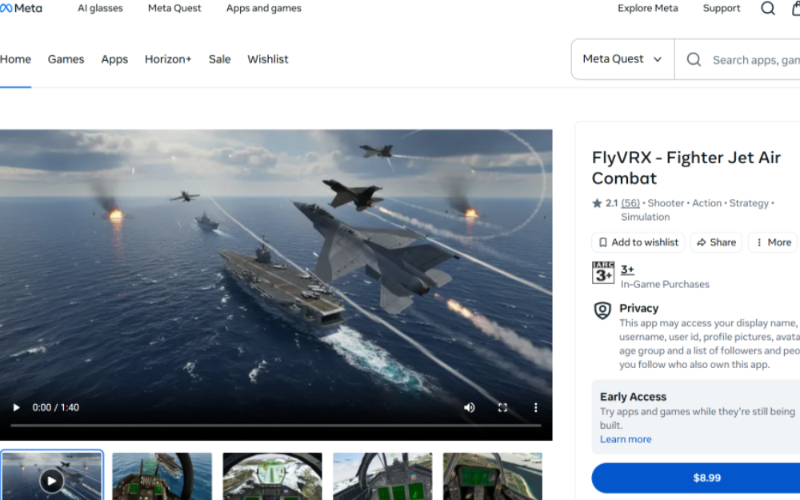Click the Action genre tag
Image resolution: width=800 pixels, height=500 pixels.
click(x=707, y=203)
